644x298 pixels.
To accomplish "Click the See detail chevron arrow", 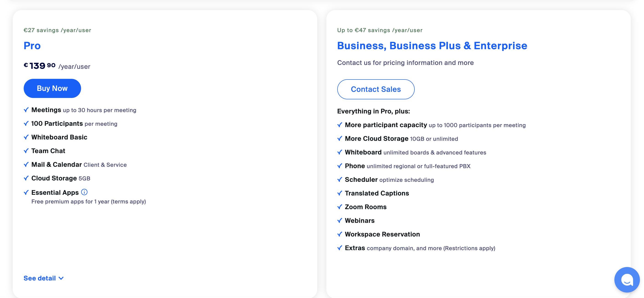I will click(61, 278).
